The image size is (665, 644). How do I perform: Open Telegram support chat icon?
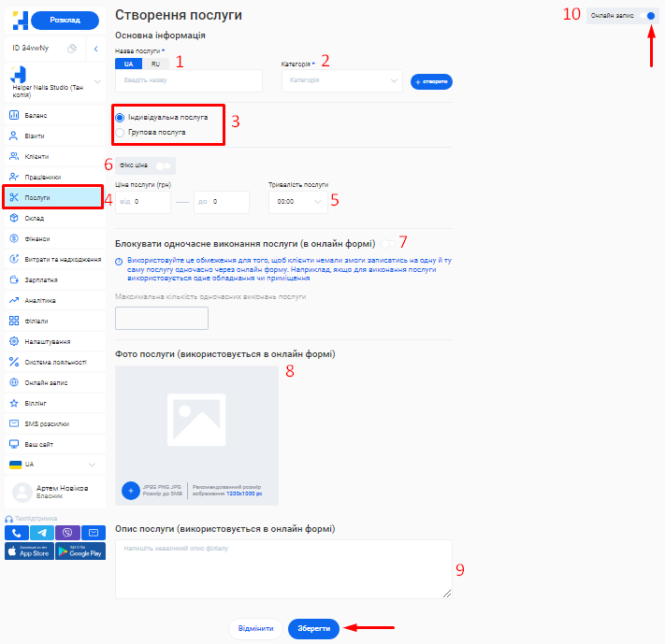42,532
